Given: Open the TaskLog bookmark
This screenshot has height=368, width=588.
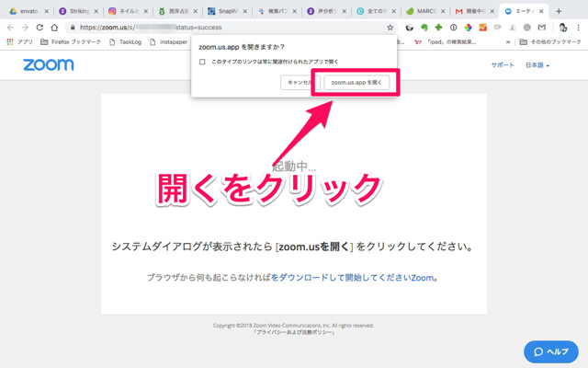Looking at the screenshot, I should pyautogui.click(x=126, y=42).
